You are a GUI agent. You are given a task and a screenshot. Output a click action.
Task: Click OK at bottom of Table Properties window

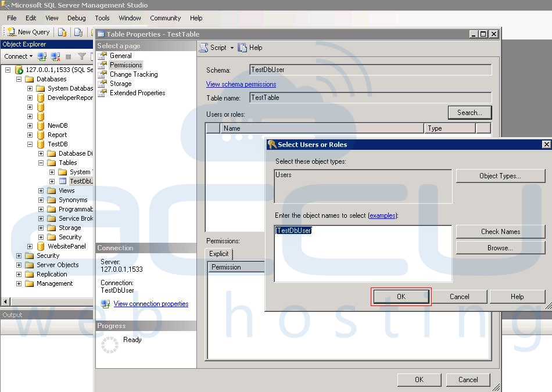419,380
